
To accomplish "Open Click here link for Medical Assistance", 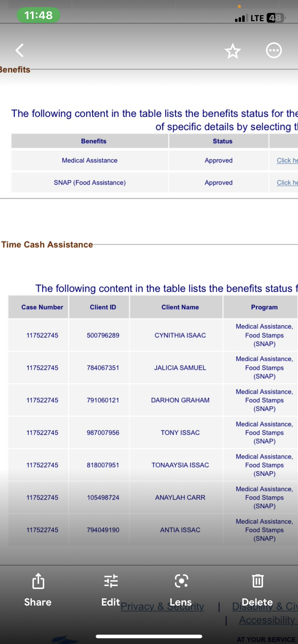I will click(287, 160).
